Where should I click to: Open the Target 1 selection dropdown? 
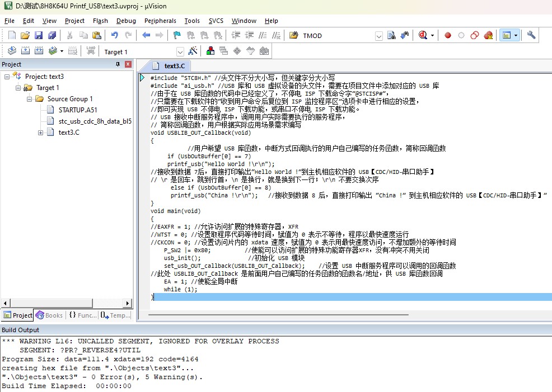(x=180, y=52)
